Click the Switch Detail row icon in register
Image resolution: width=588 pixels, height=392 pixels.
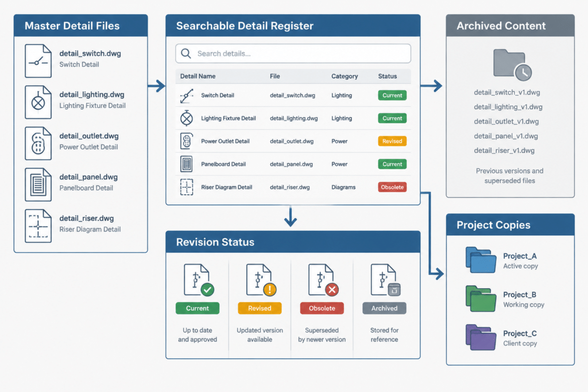187,96
